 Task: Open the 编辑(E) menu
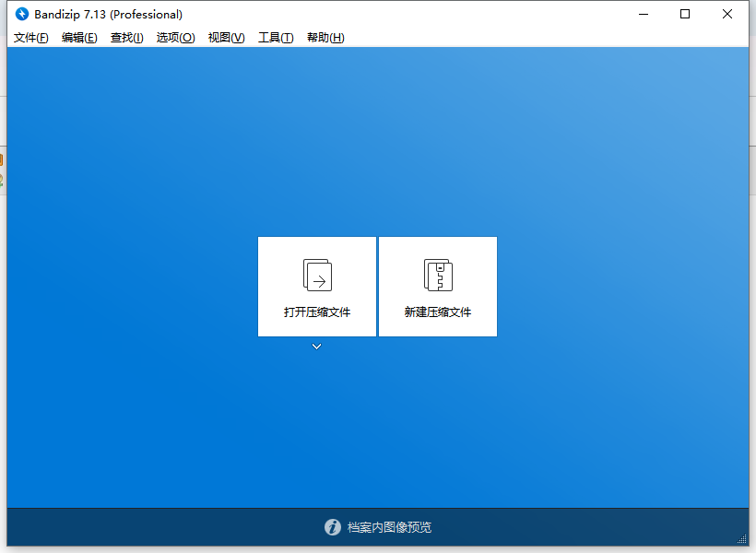click(79, 38)
